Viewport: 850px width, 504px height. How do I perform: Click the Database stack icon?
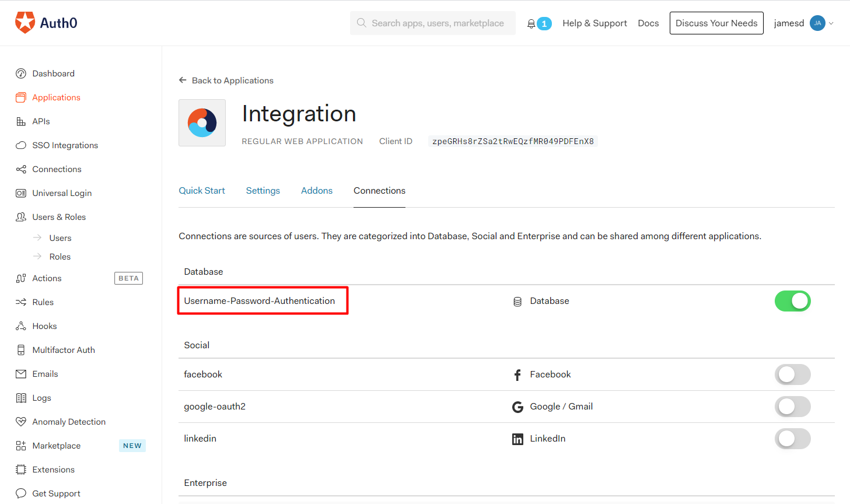tap(517, 302)
